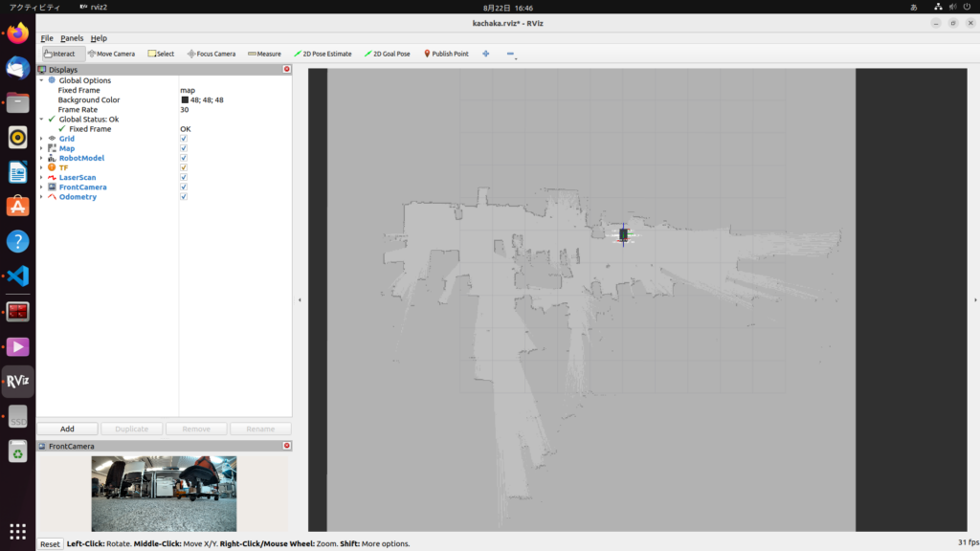Uncheck the Grid display checkbox
The image size is (980, 551).
tap(184, 139)
